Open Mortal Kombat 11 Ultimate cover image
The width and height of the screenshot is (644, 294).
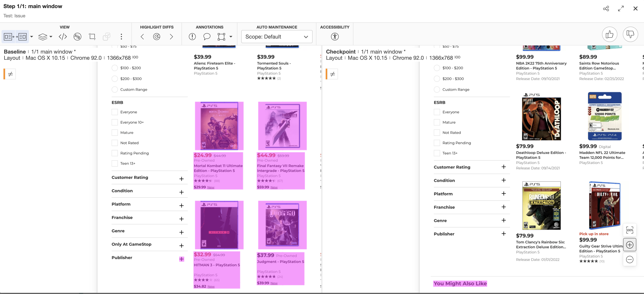(219, 126)
